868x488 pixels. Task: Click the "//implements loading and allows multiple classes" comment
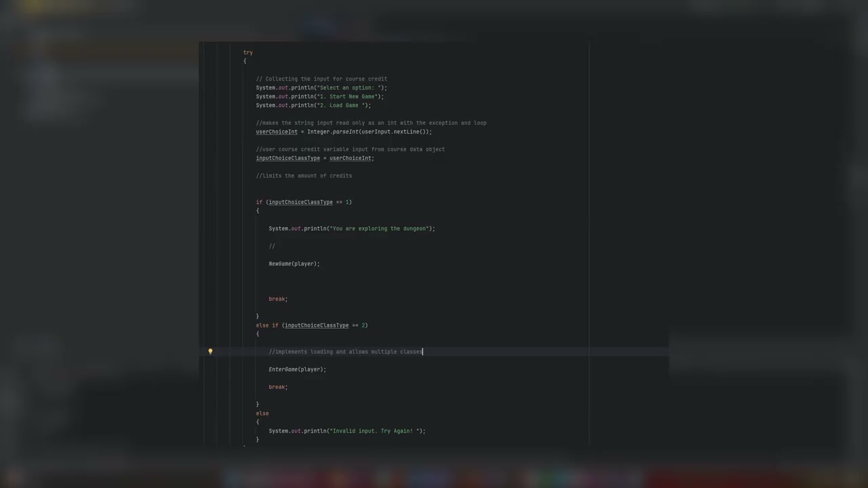tap(346, 352)
